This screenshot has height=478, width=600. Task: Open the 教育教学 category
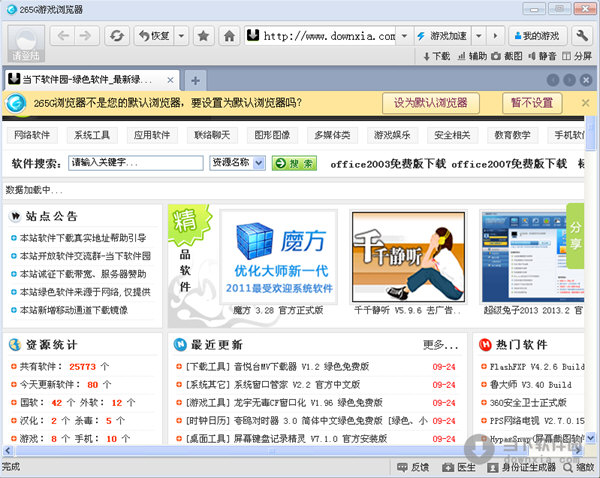coord(512,135)
